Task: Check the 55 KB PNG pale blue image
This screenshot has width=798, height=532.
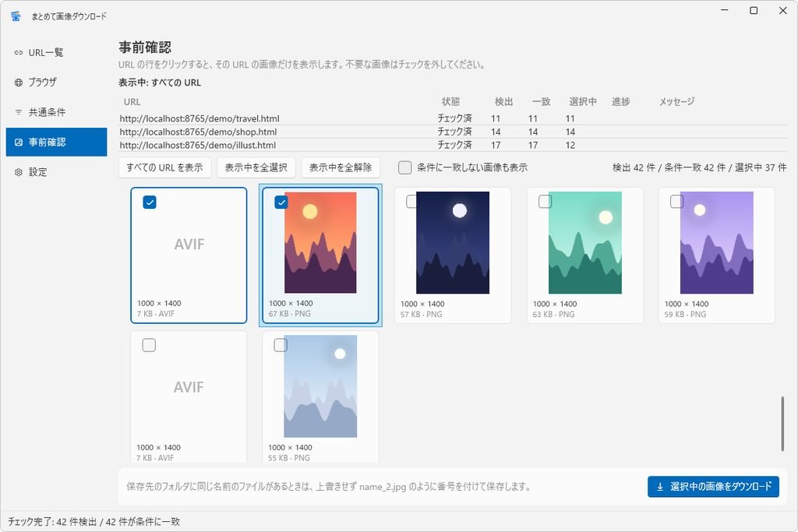Action: [281, 345]
